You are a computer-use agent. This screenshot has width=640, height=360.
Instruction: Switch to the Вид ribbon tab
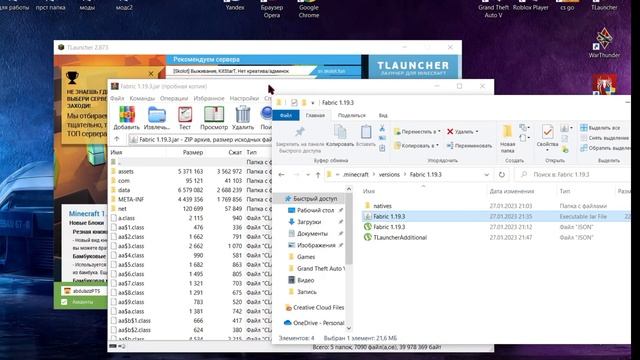(383, 116)
